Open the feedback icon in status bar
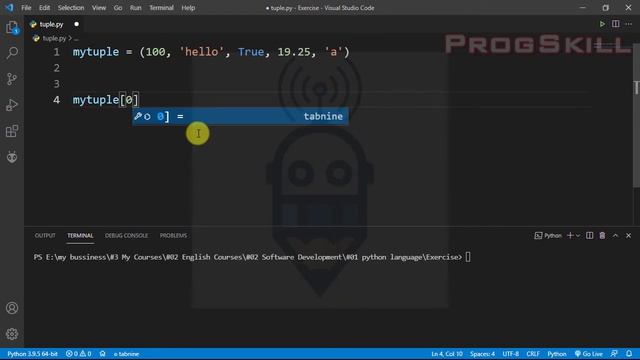 pyautogui.click(x=614, y=354)
